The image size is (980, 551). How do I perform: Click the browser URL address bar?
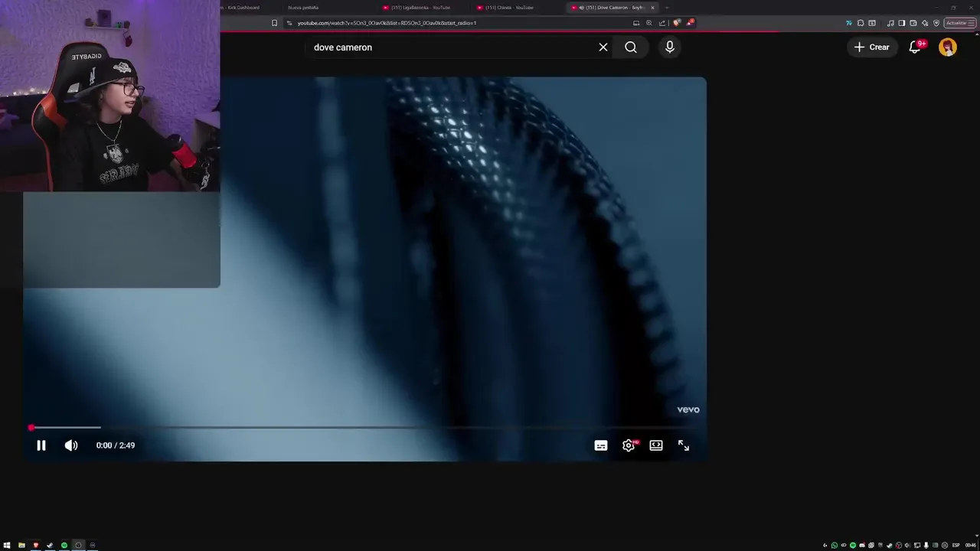(x=459, y=23)
